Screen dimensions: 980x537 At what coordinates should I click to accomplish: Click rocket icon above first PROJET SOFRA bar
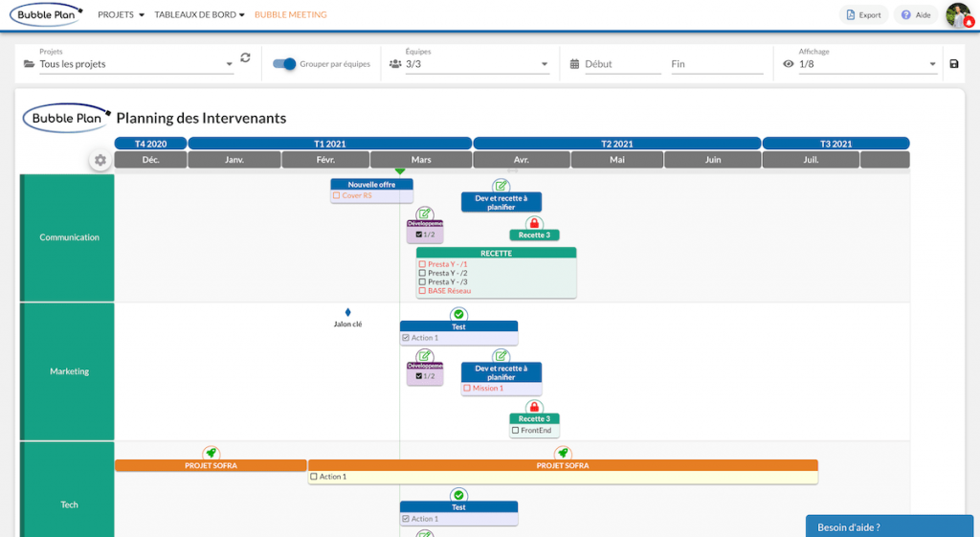coord(212,453)
